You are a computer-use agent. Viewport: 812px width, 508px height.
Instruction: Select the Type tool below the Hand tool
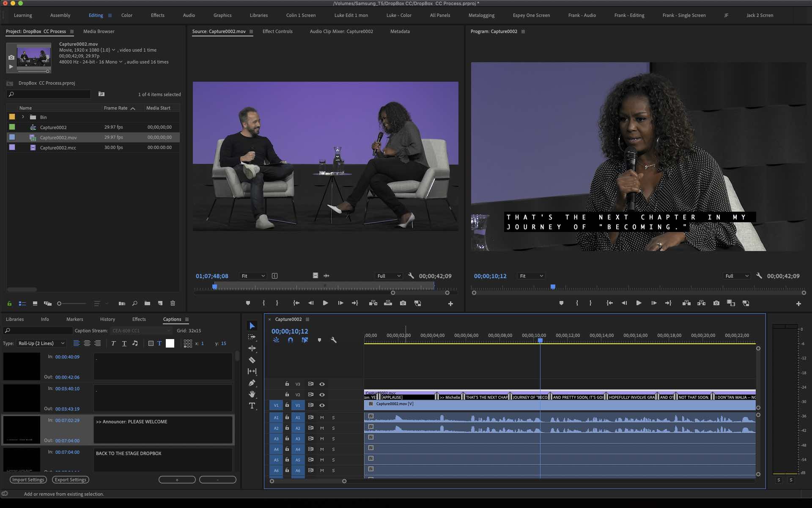[252, 406]
